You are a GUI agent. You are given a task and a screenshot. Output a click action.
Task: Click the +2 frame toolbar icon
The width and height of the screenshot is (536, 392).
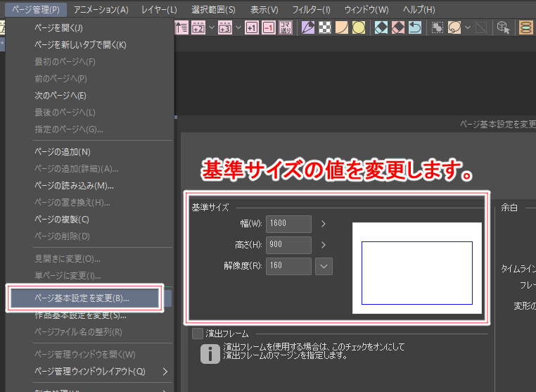coord(198,27)
